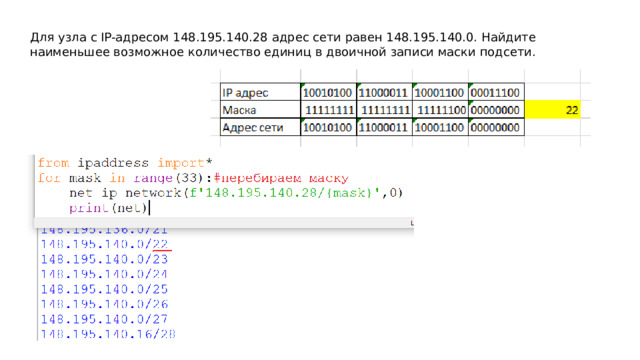Click 10001100 in the IP адрес row
Viewport: 640px width, 360px height.
pyautogui.click(x=440, y=92)
